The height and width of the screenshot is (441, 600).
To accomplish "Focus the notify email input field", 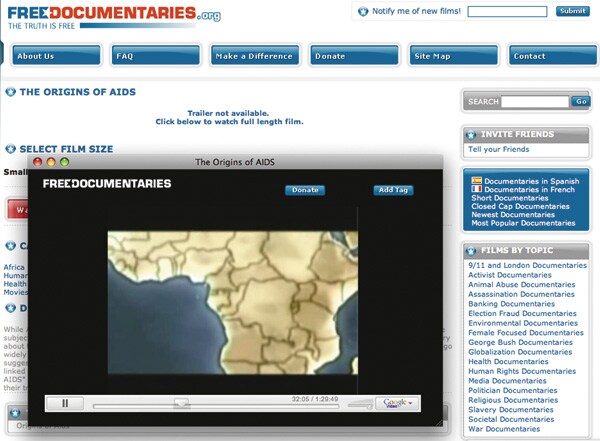I will pos(507,11).
